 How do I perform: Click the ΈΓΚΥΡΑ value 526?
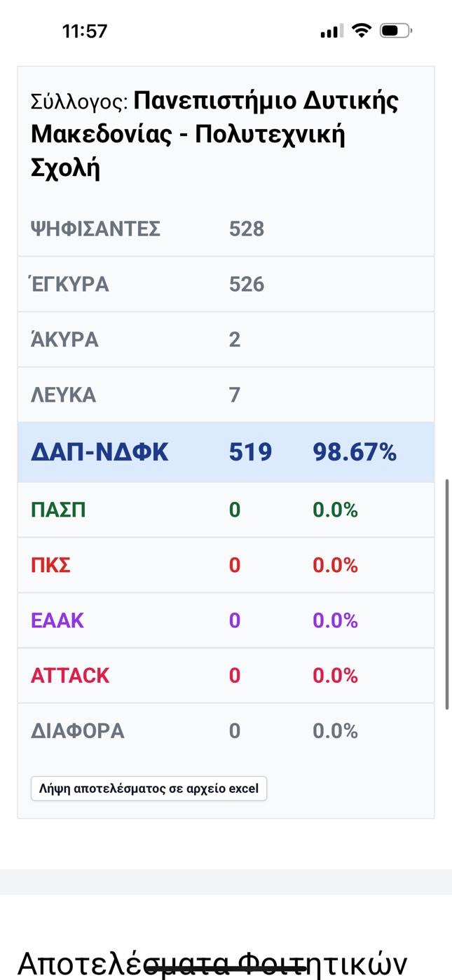(x=247, y=284)
